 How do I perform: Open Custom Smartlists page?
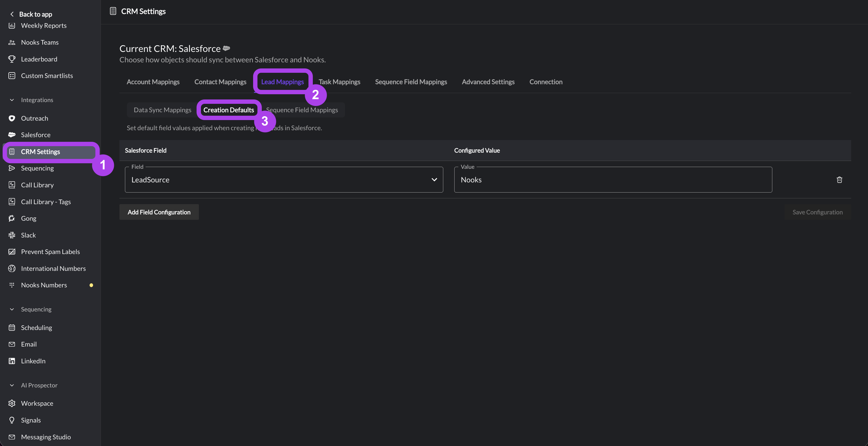point(47,76)
